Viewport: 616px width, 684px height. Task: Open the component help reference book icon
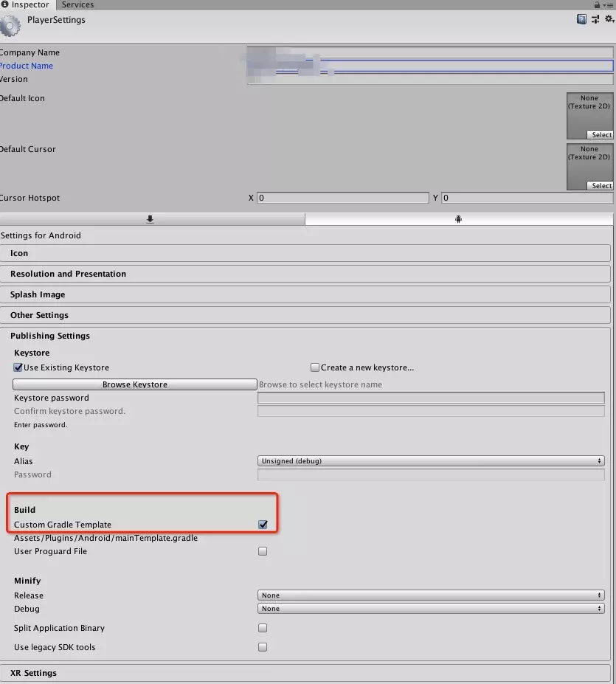pos(581,20)
